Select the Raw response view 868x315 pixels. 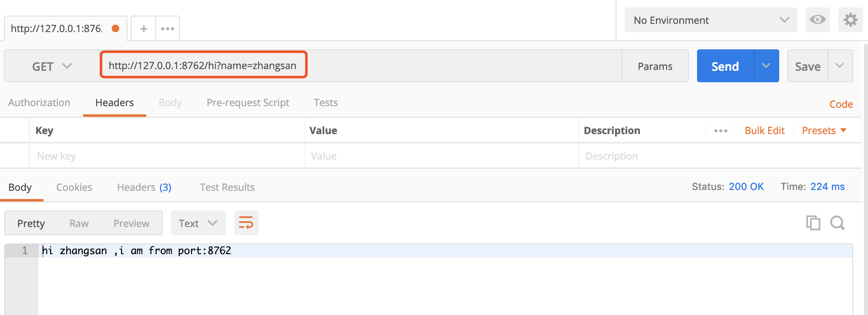pyautogui.click(x=79, y=223)
